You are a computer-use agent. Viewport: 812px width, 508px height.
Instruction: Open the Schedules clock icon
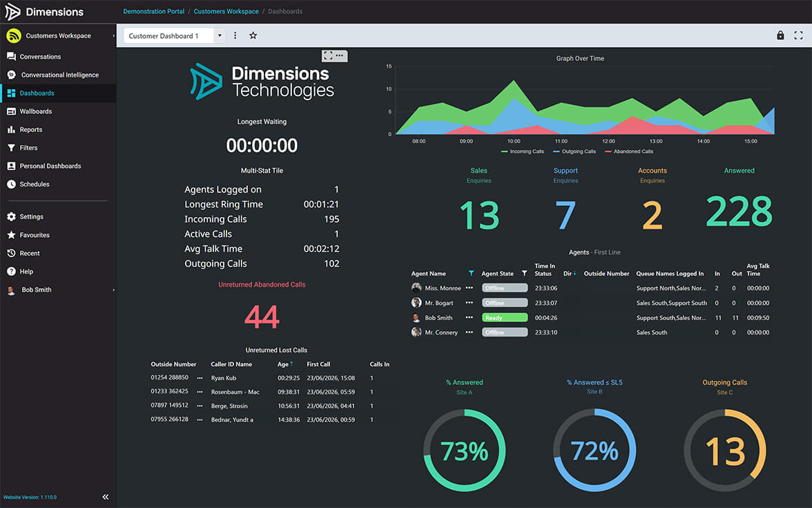(x=11, y=184)
